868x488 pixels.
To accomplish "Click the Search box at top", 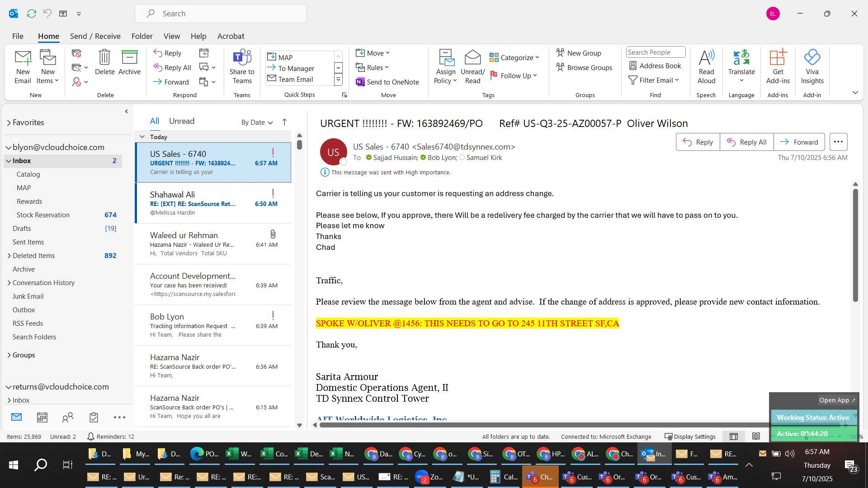I will tap(221, 14).
